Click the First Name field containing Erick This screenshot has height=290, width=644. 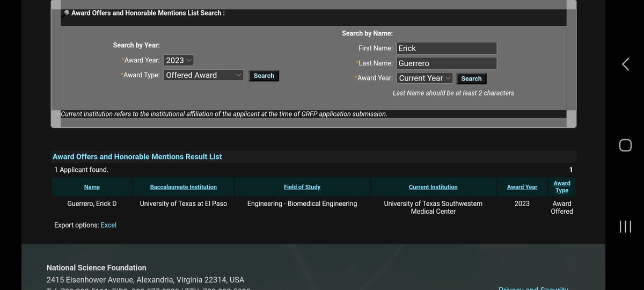447,48
